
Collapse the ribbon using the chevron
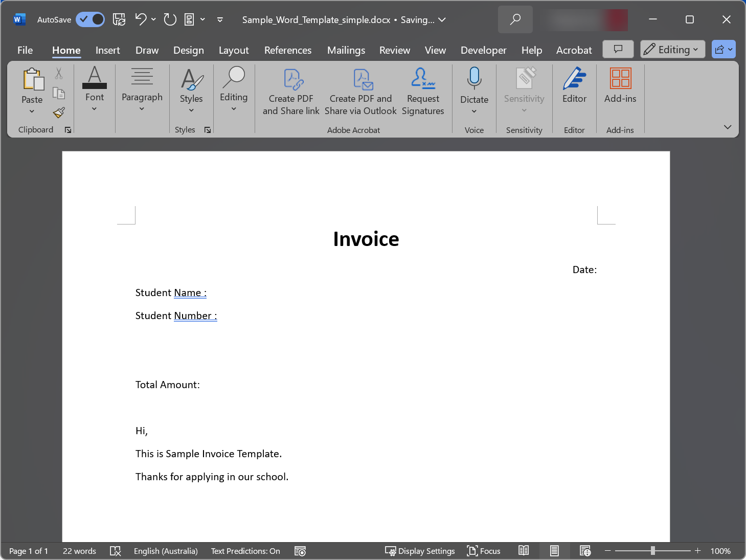728,127
